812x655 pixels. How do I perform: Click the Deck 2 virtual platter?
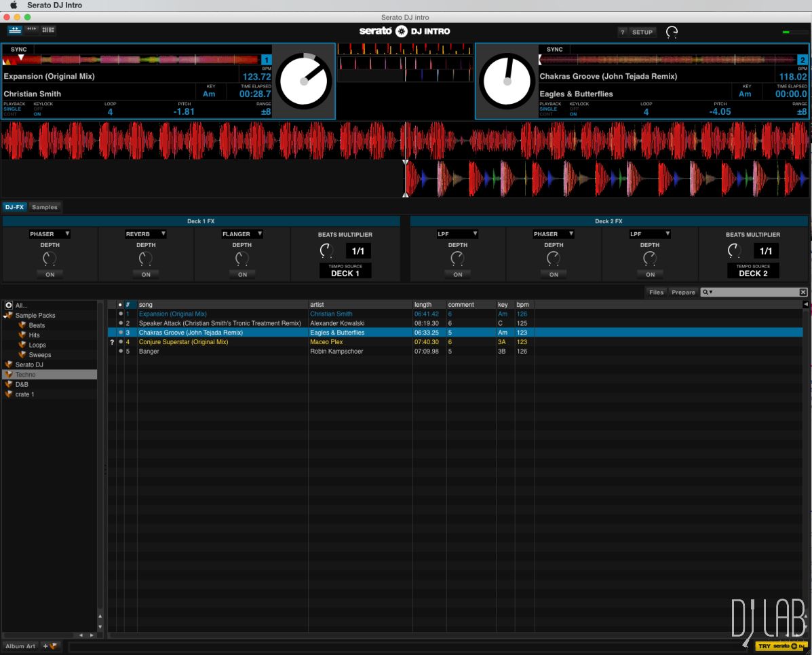[x=507, y=81]
